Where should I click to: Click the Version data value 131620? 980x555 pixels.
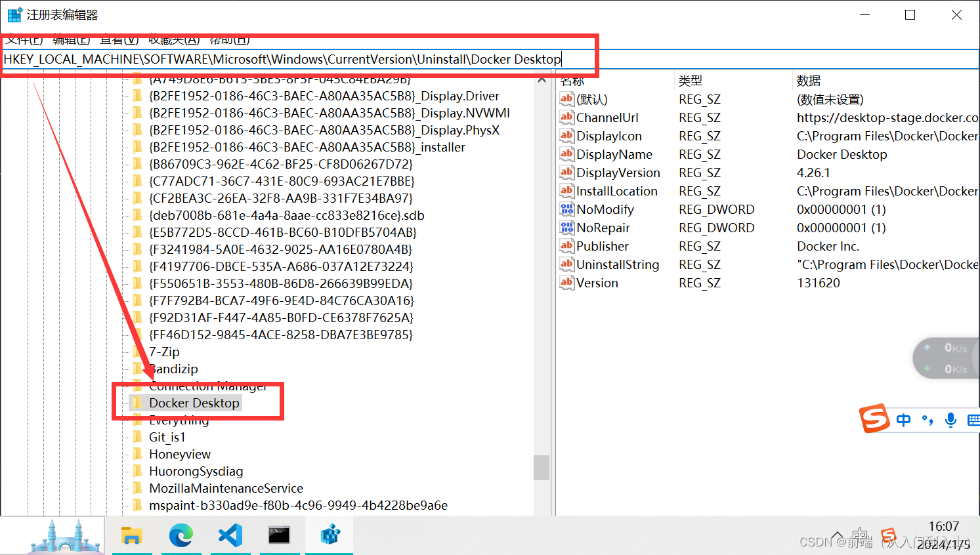click(819, 283)
